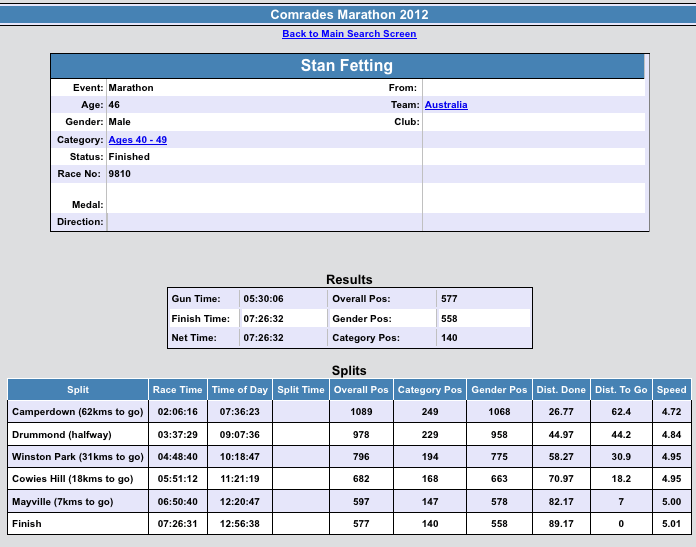Image resolution: width=696 pixels, height=547 pixels.
Task: Select the Camperdown (62kms to go) split row
Action: (x=77, y=412)
